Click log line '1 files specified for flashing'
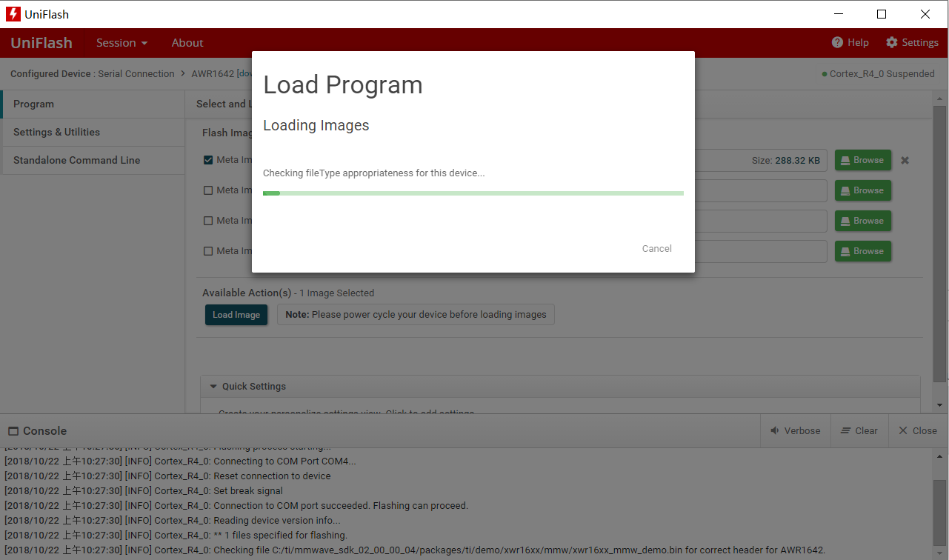Image resolution: width=949 pixels, height=560 pixels. coord(176,536)
